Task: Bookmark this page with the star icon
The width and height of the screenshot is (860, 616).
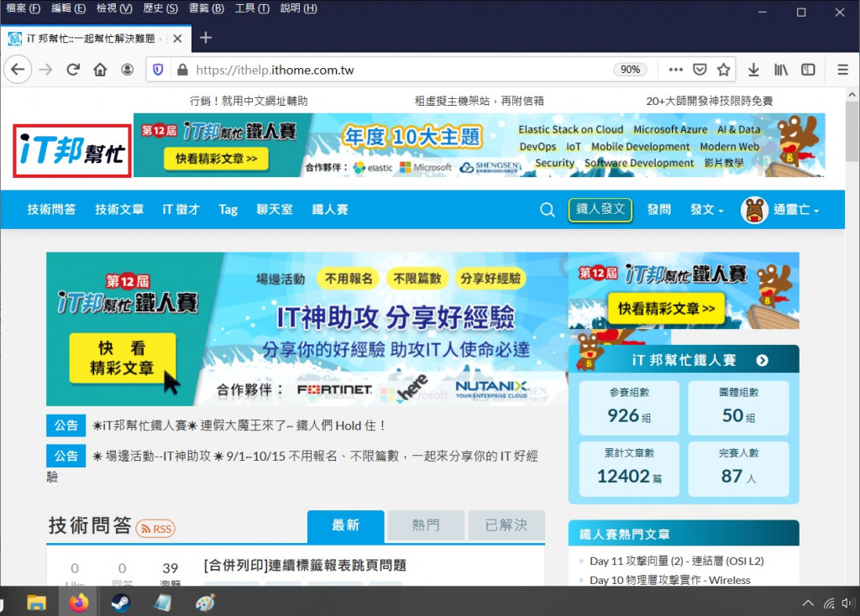Action: pyautogui.click(x=723, y=70)
